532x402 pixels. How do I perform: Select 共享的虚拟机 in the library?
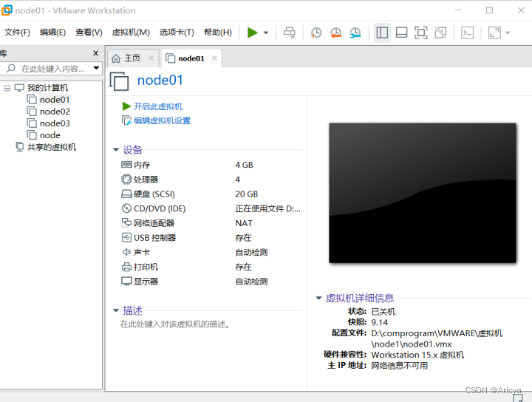click(52, 147)
